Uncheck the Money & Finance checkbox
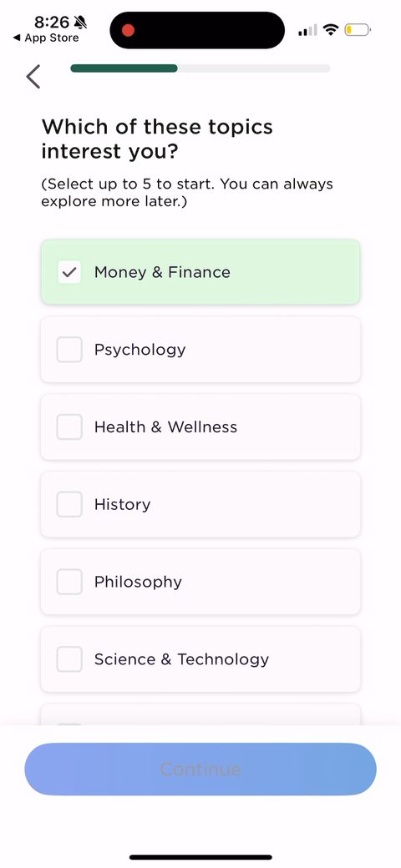The width and height of the screenshot is (401, 868). [69, 272]
